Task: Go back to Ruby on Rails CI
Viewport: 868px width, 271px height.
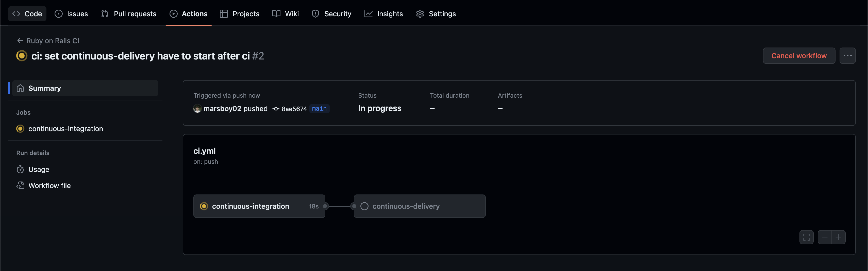Action: tap(53, 40)
